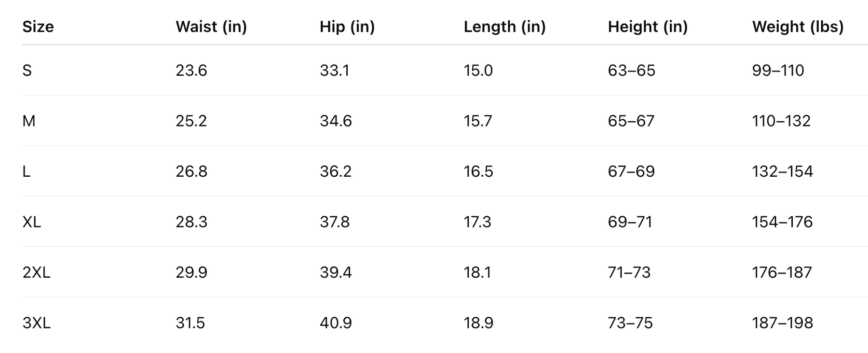The width and height of the screenshot is (868, 353).
Task: Click hip value 40.9 for 3XL
Action: [x=336, y=323]
